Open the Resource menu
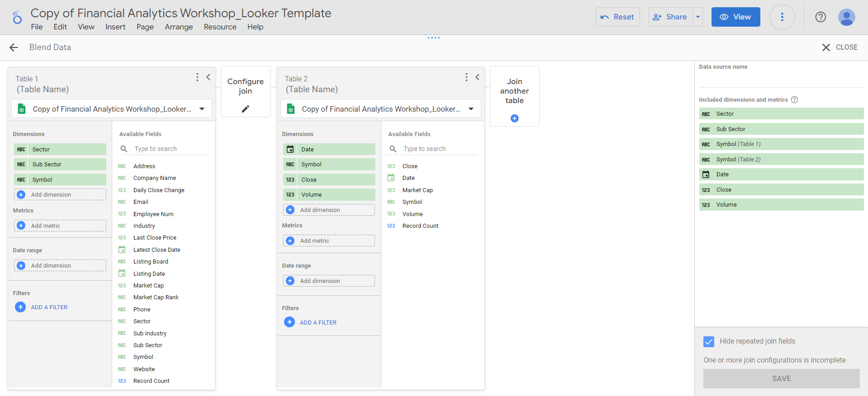868x396 pixels. click(220, 27)
